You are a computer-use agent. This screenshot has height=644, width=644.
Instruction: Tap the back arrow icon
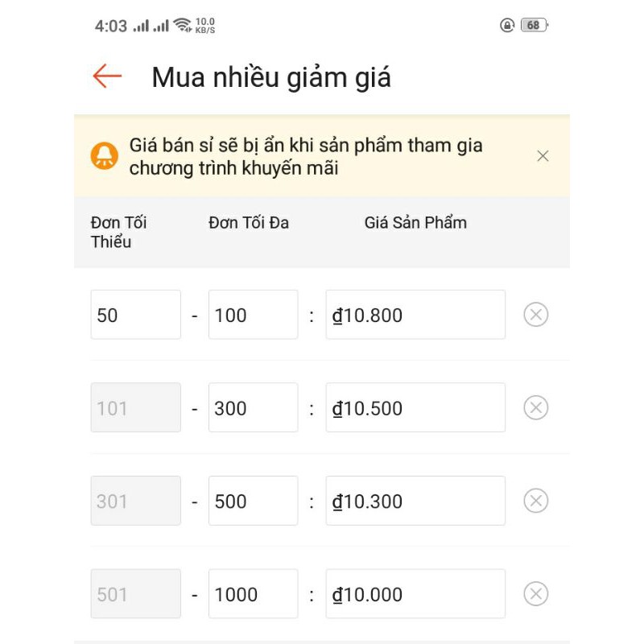pyautogui.click(x=107, y=76)
